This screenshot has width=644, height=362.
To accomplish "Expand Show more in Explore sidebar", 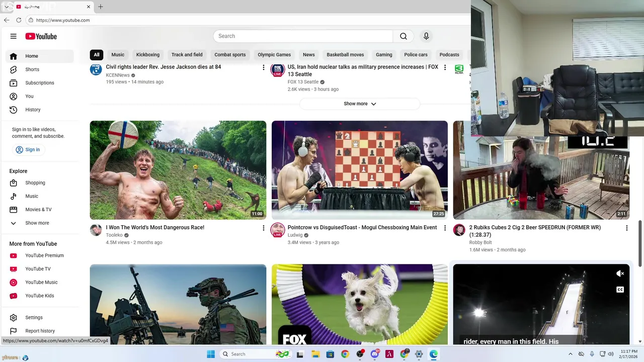I will tap(40, 223).
